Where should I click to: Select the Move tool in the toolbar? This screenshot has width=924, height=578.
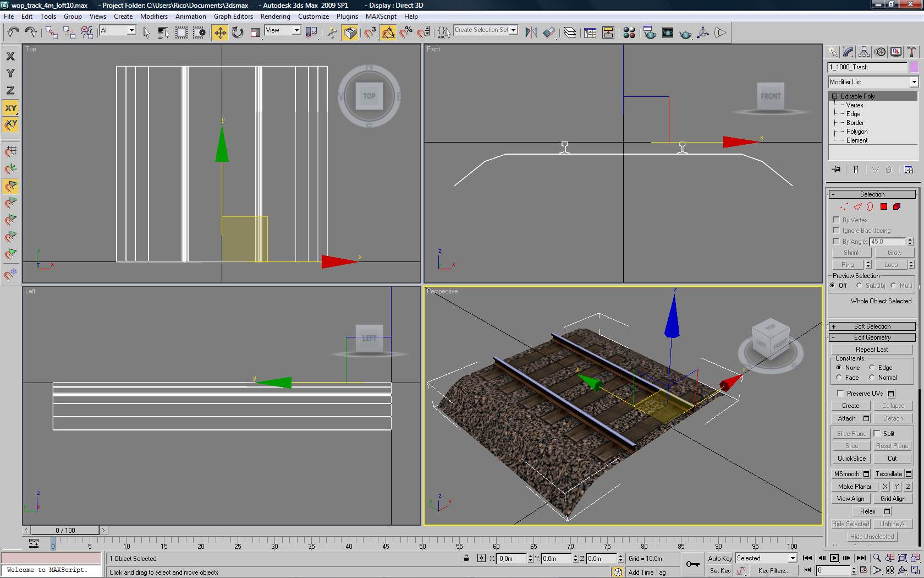[x=220, y=33]
